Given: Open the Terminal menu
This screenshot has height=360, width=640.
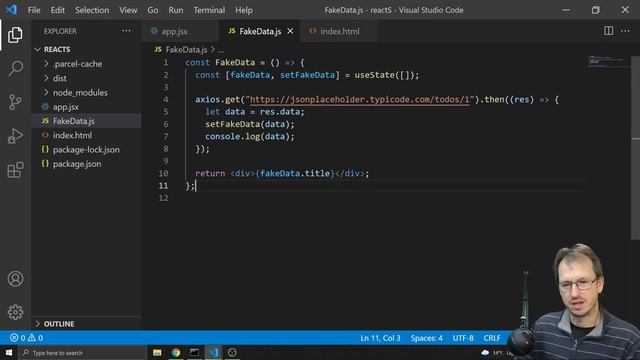Looking at the screenshot, I should pos(209,10).
